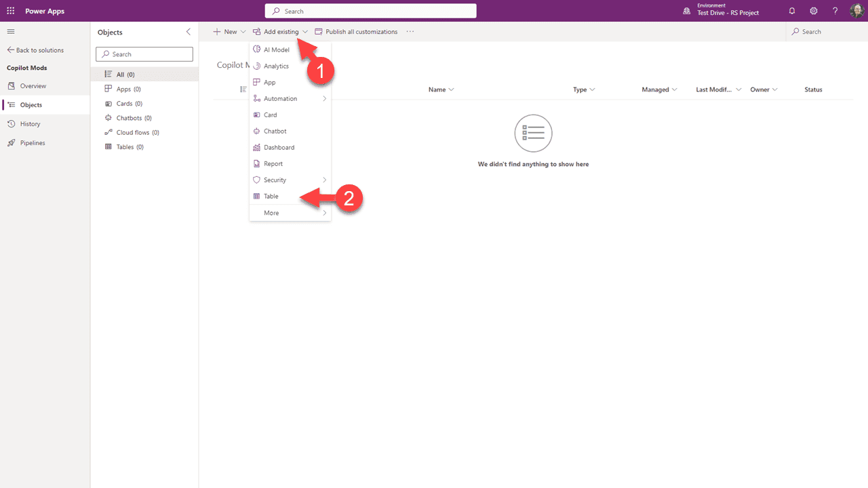Collapse the Objects panel with chevron
This screenshot has height=488, width=868.
189,32
